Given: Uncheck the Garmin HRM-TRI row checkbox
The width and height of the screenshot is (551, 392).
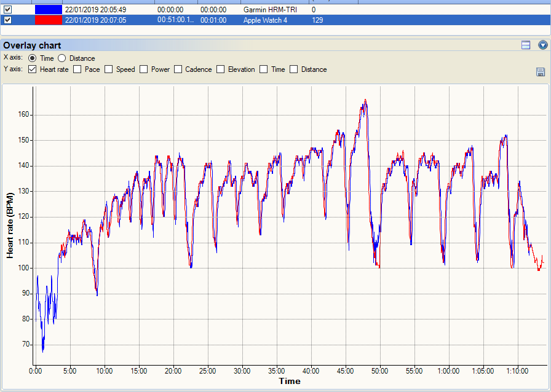Looking at the screenshot, I should pos(7,9).
